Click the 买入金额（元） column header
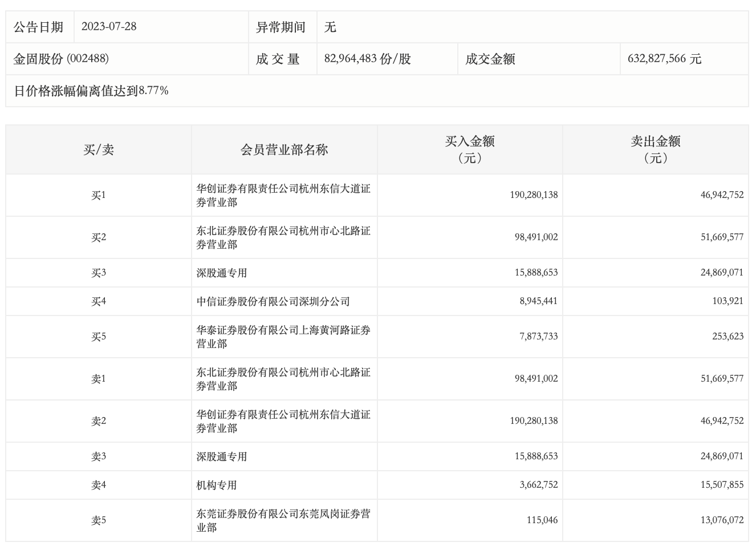 (x=470, y=149)
